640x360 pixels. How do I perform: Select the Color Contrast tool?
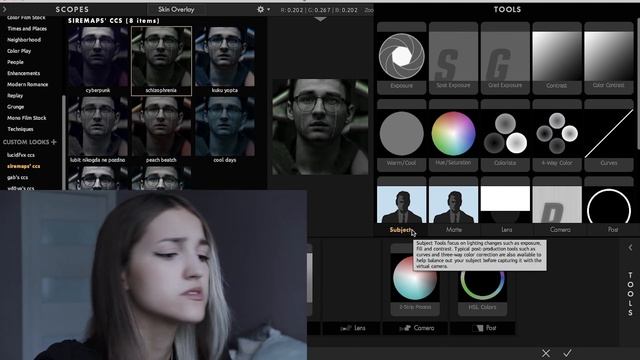(x=608, y=58)
